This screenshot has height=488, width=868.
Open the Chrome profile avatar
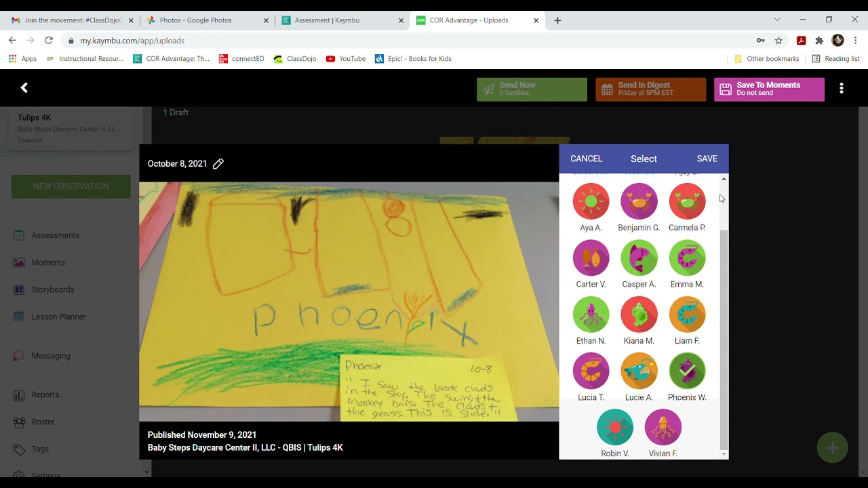tap(837, 41)
